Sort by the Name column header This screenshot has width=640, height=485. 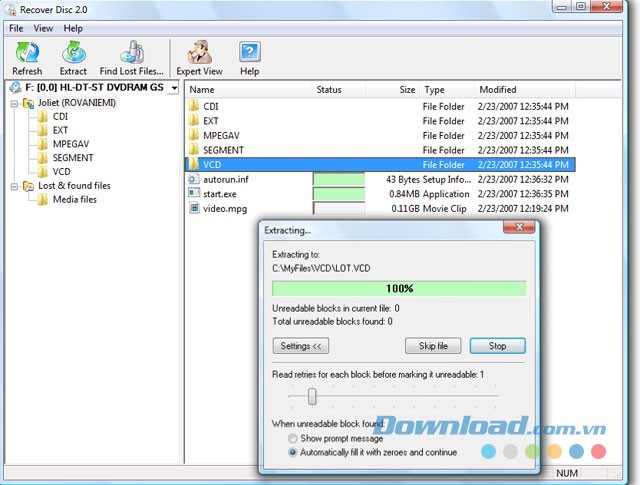(247, 90)
